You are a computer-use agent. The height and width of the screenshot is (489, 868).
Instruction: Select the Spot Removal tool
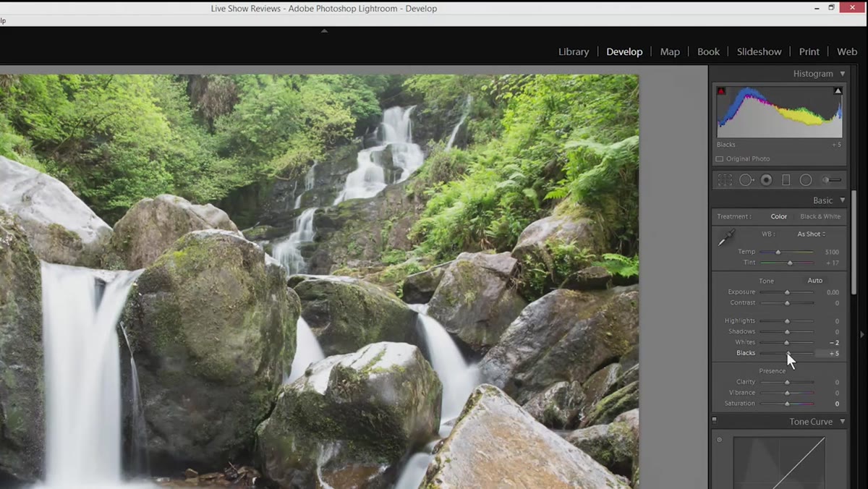coord(746,180)
